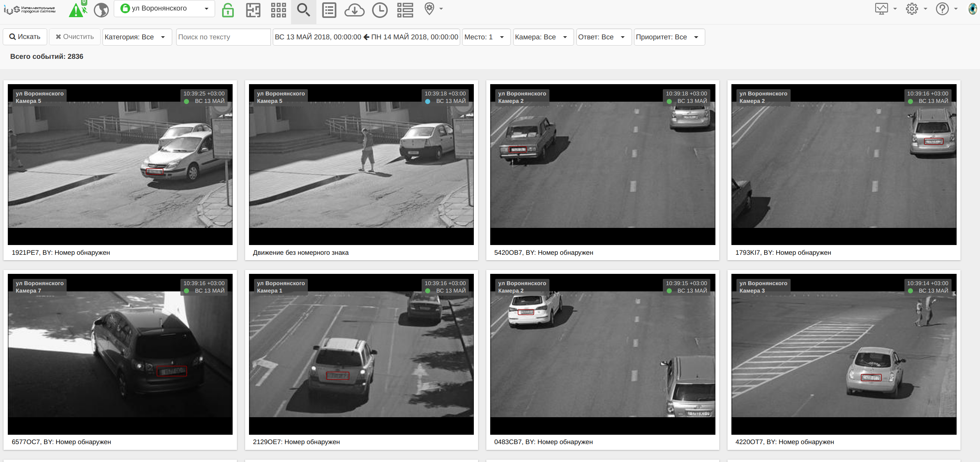The width and height of the screenshot is (980, 462).
Task: Open the 2129OE7 event thumbnail
Action: (x=361, y=354)
